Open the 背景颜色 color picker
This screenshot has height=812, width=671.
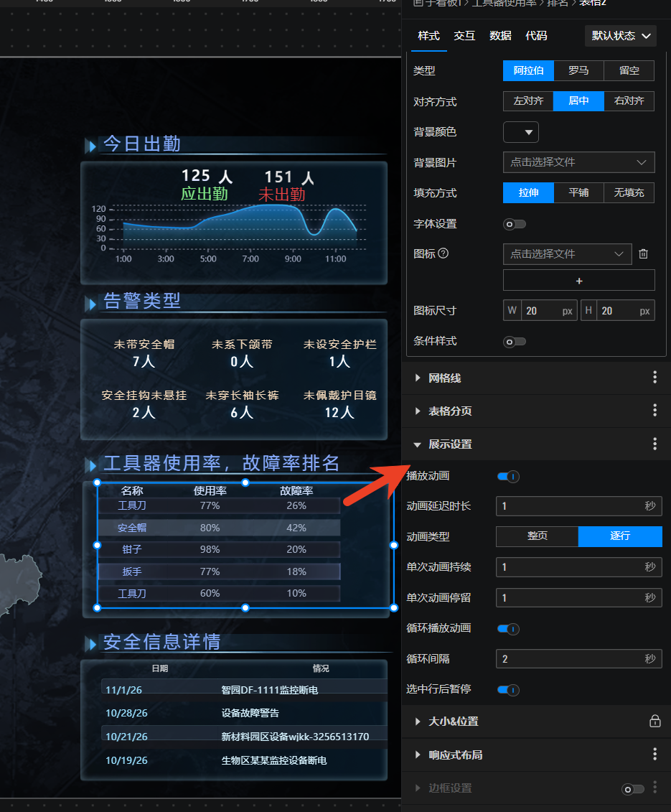[x=521, y=132]
